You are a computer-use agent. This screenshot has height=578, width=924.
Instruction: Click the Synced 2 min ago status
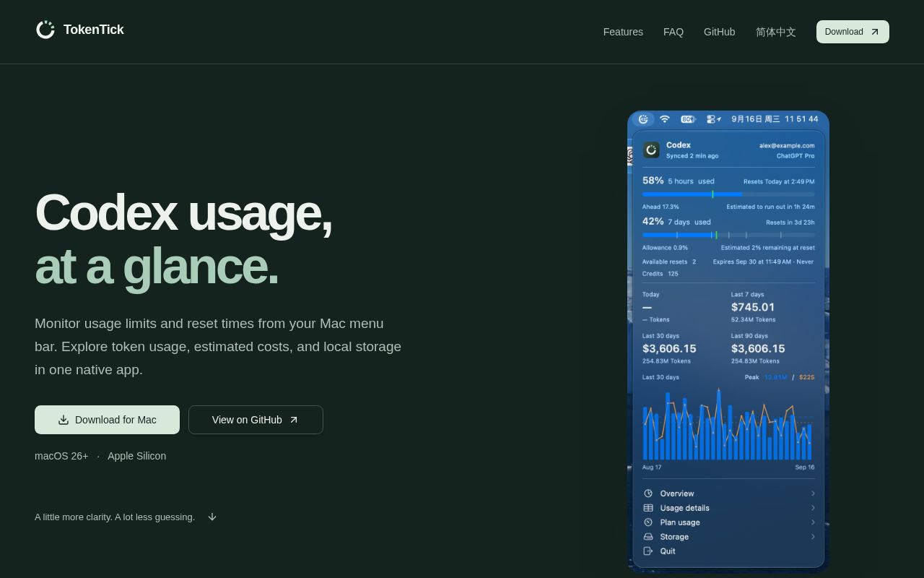692,156
